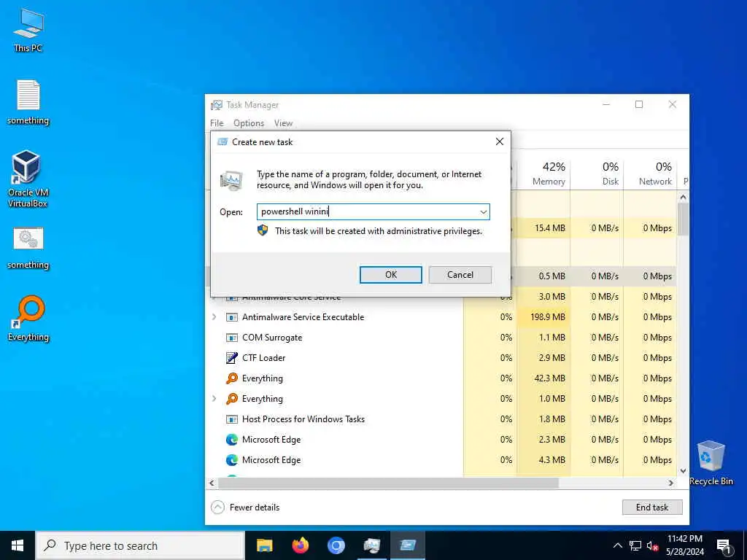Image resolution: width=747 pixels, height=560 pixels.
Task: Click the muted volume tray icon
Action: [x=652, y=545]
